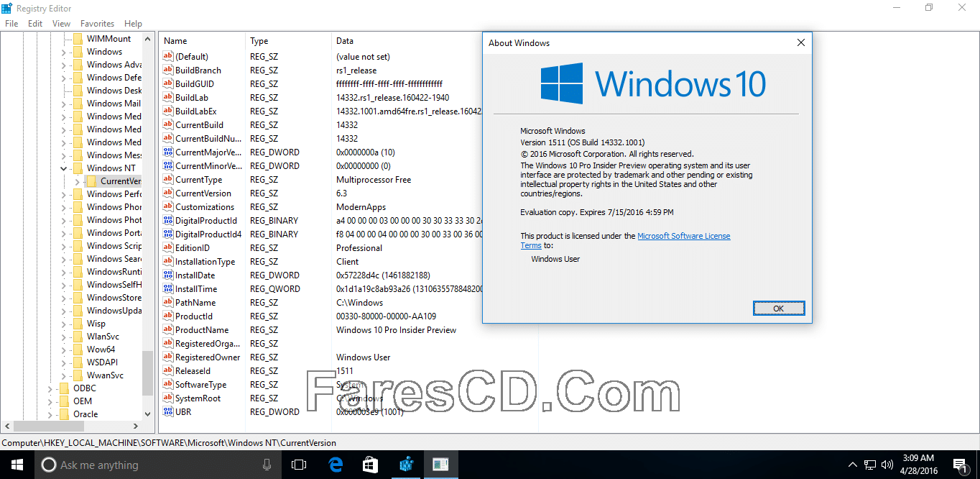Select the WlanSvc folder icon
The image size is (980, 479).
[x=78, y=337]
